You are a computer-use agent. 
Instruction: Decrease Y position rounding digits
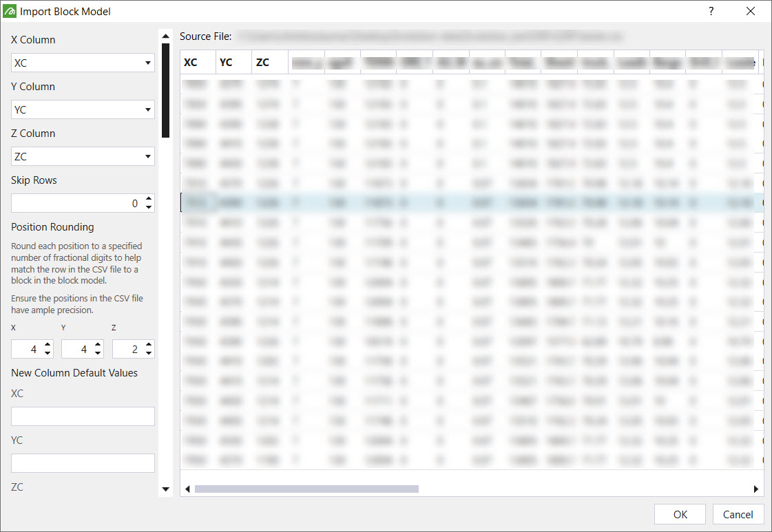click(98, 353)
